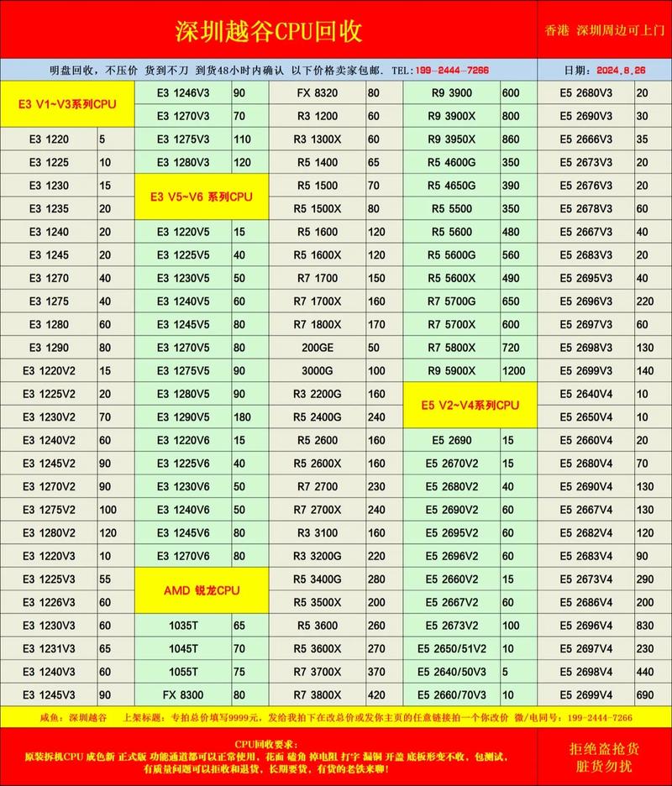Select the E3 1290V5 model cell
This screenshot has width=672, height=786.
click(183, 417)
